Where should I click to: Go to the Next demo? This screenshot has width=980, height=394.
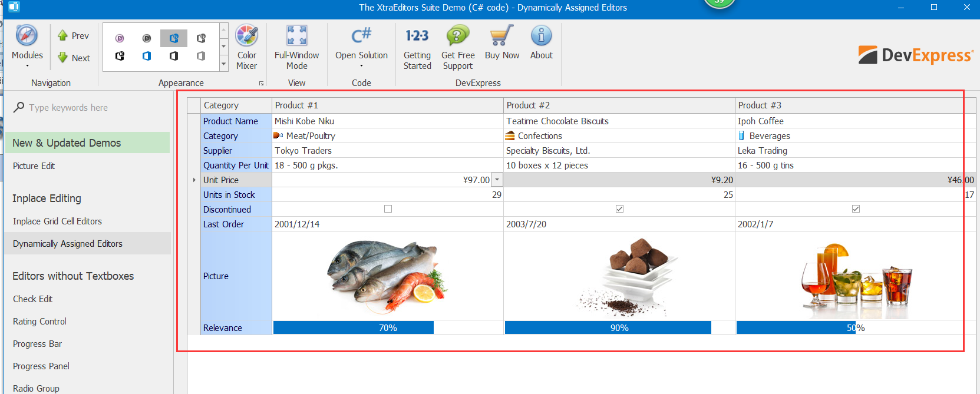(74, 58)
